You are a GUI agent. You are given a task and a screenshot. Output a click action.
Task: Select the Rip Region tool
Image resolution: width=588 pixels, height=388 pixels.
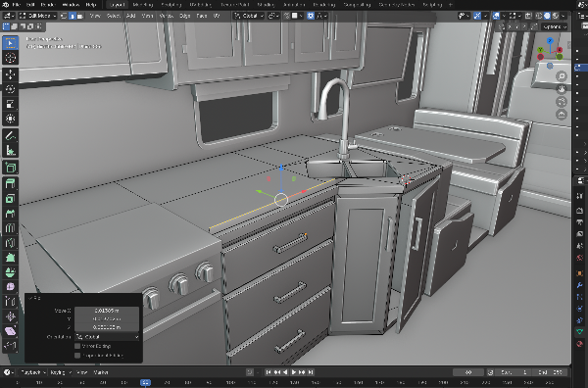point(10,346)
